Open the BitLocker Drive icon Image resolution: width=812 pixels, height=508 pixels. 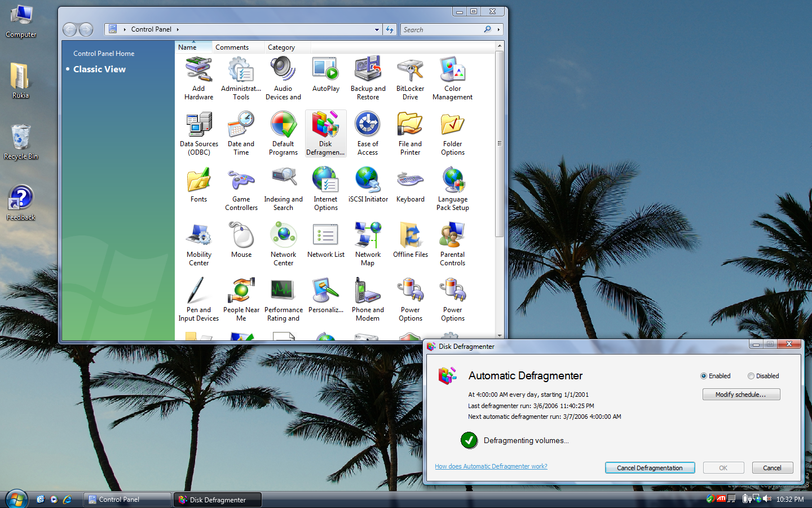pyautogui.click(x=410, y=78)
